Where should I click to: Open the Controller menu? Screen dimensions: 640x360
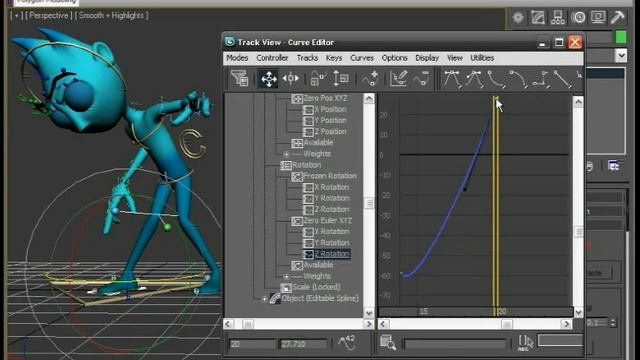pyautogui.click(x=272, y=58)
